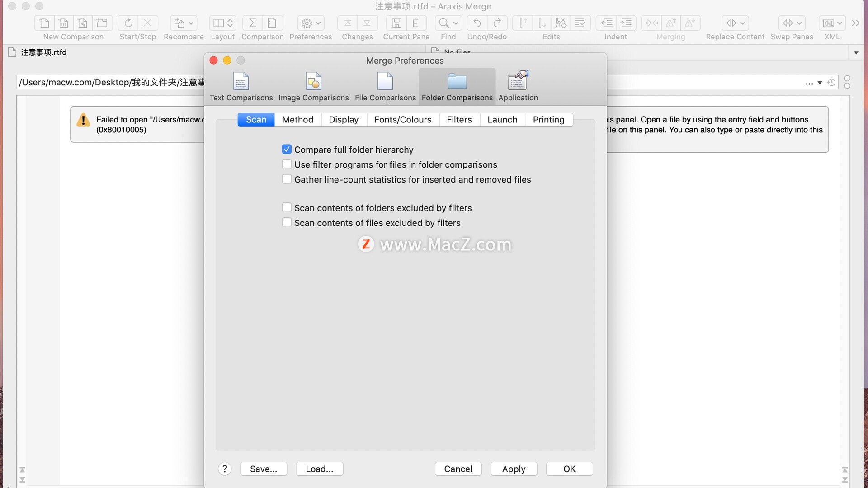Click the new text comparison icon
The height and width of the screenshot is (488, 868).
coord(44,23)
